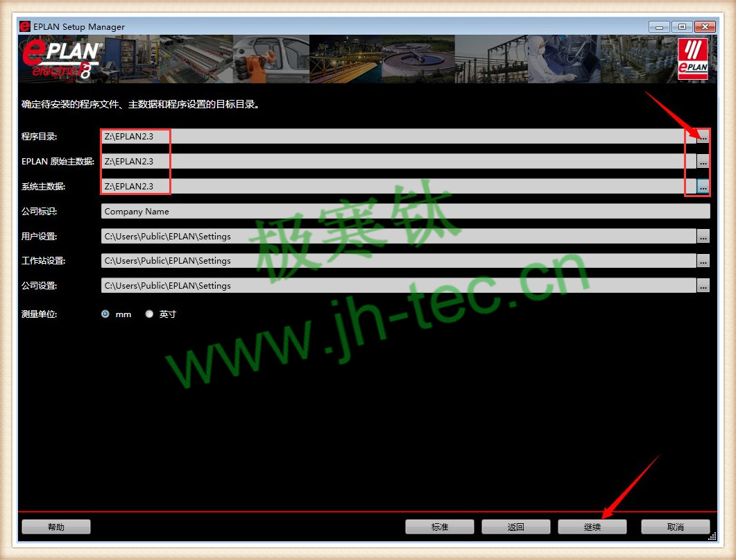Click the EPLAN Setup Manager window title
The image size is (736, 560).
pos(79,27)
